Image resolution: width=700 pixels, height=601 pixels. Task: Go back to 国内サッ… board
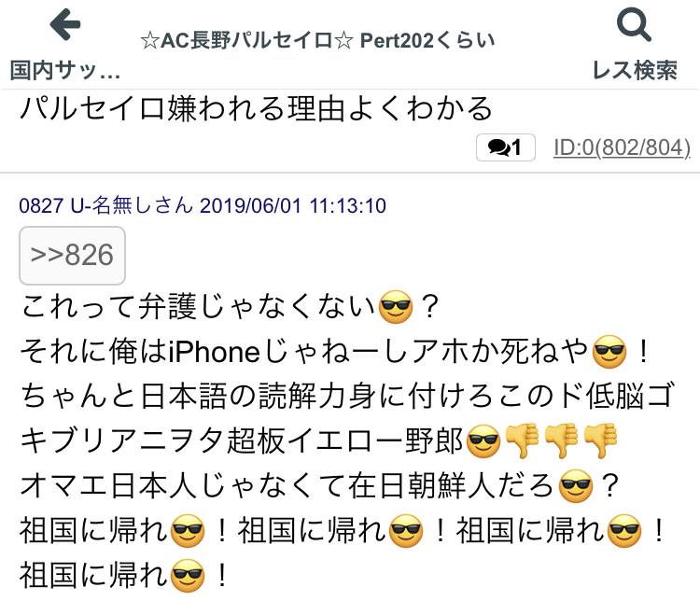coord(65,71)
